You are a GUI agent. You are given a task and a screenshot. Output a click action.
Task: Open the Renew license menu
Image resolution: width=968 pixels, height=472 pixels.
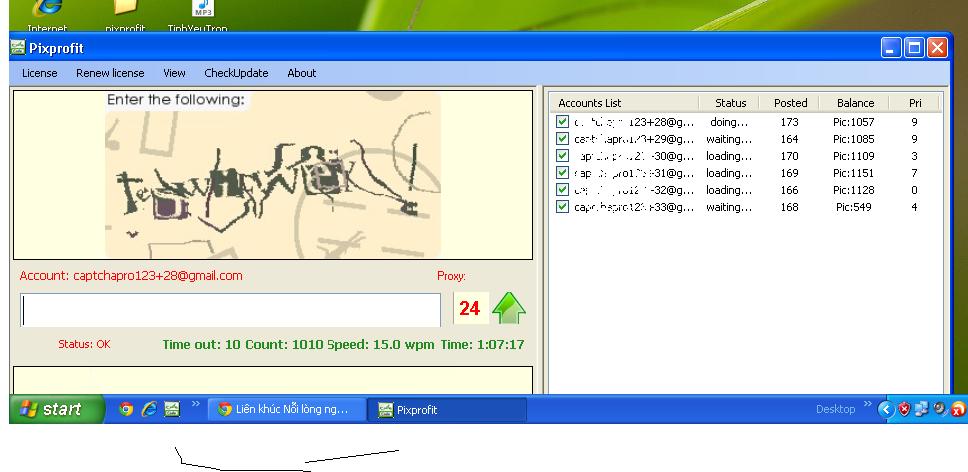click(x=110, y=73)
